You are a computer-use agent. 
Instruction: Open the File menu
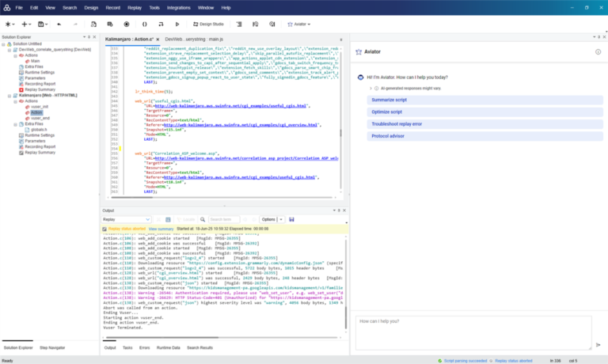[19, 8]
